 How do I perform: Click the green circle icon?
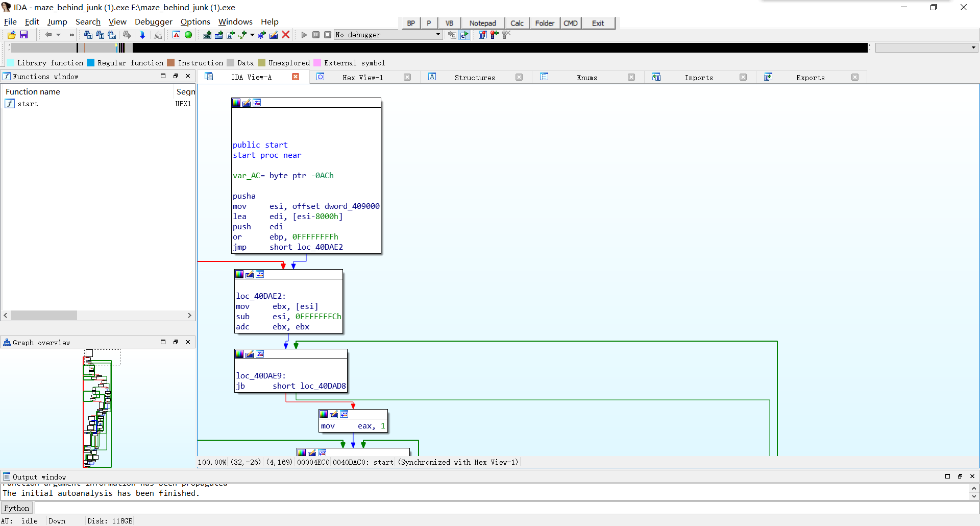(x=188, y=35)
